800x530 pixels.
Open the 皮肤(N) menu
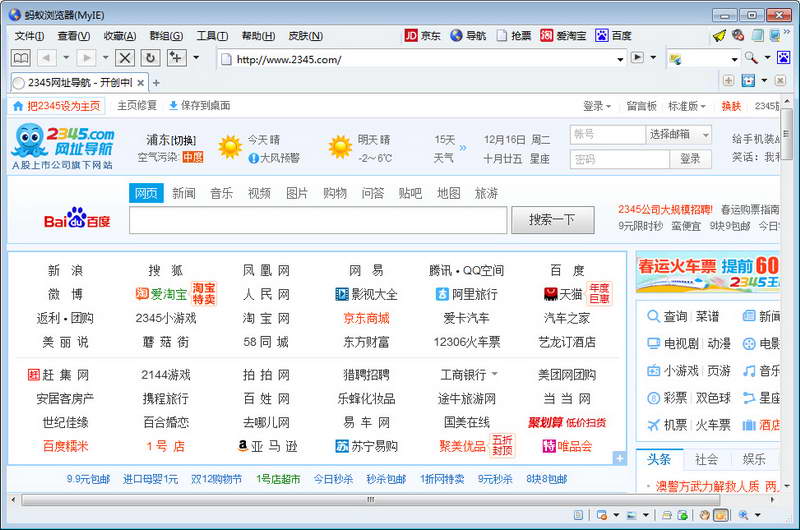pyautogui.click(x=306, y=36)
